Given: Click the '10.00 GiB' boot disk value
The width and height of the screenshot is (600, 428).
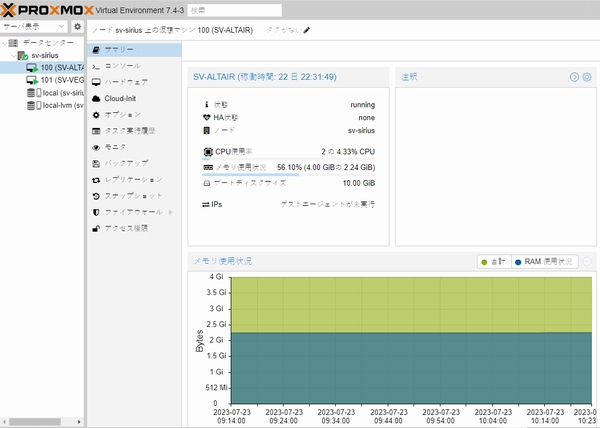Looking at the screenshot, I should pos(359,183).
